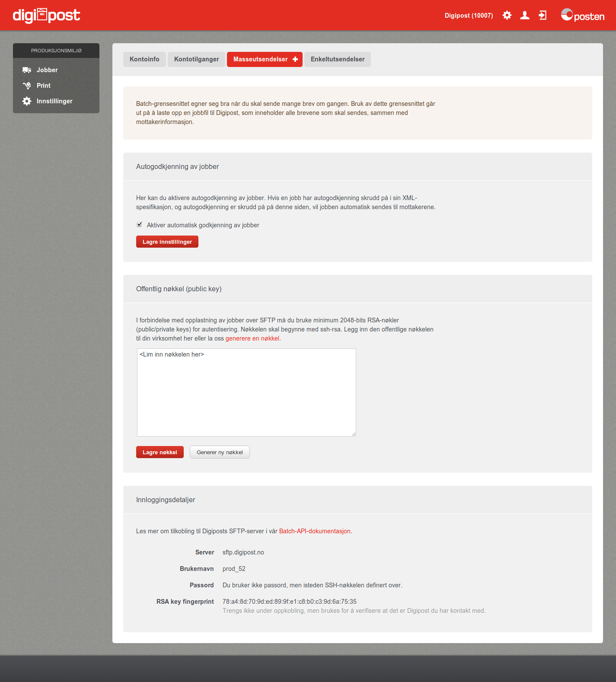Click the Lagre innstillinger button
The height and width of the screenshot is (682, 616).
coord(167,242)
